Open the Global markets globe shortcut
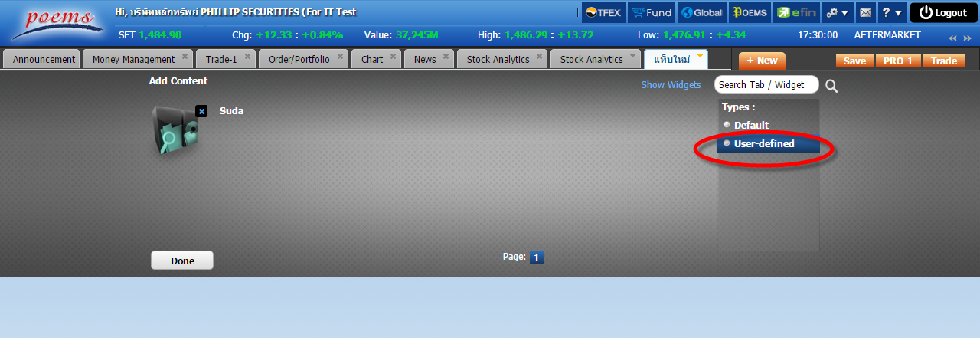This screenshot has width=980, height=338. point(701,12)
